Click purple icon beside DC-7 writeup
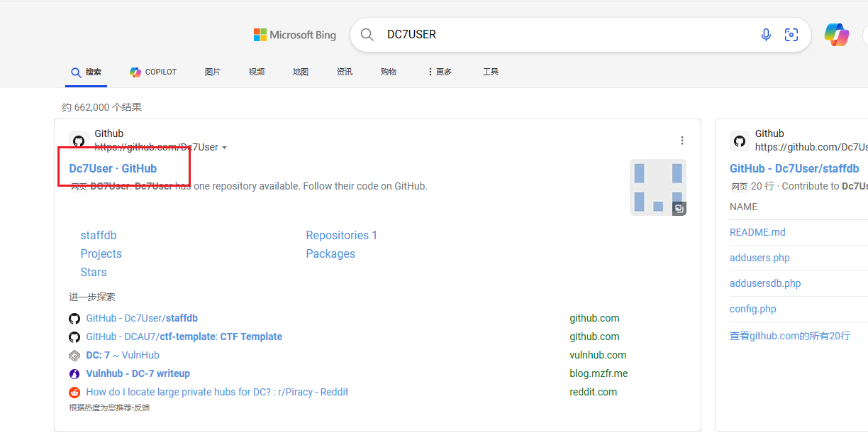Viewport: 868px width, 443px height. 74,373
